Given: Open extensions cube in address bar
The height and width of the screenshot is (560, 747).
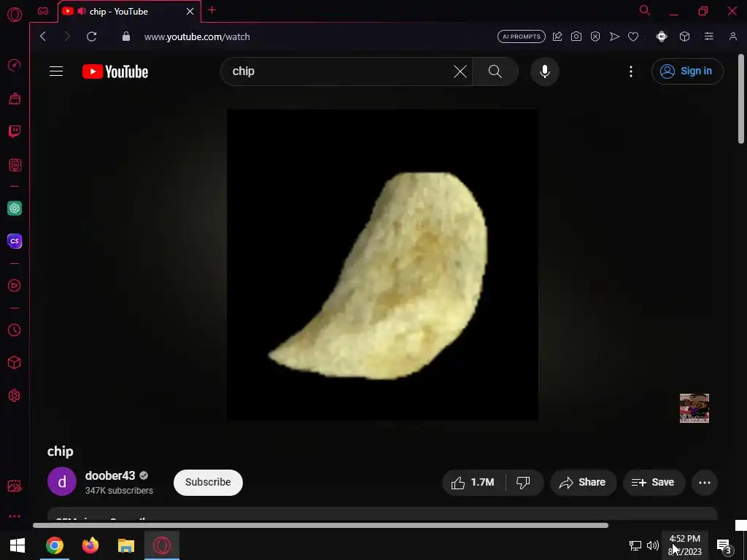Looking at the screenshot, I should (x=684, y=36).
